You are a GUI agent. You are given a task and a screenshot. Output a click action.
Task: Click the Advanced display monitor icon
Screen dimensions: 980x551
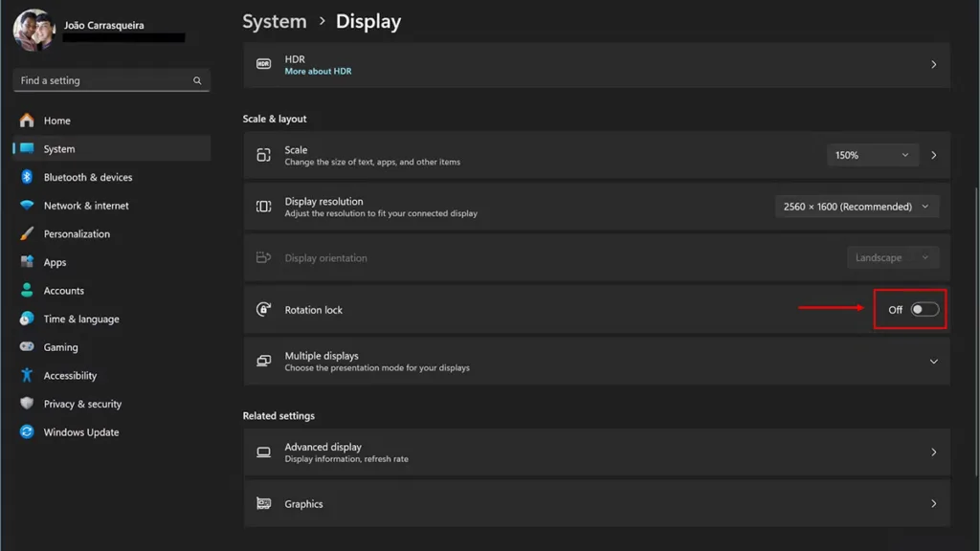click(x=264, y=452)
